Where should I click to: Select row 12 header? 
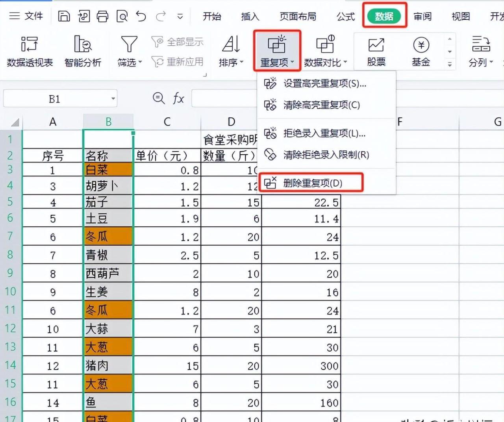(11, 328)
